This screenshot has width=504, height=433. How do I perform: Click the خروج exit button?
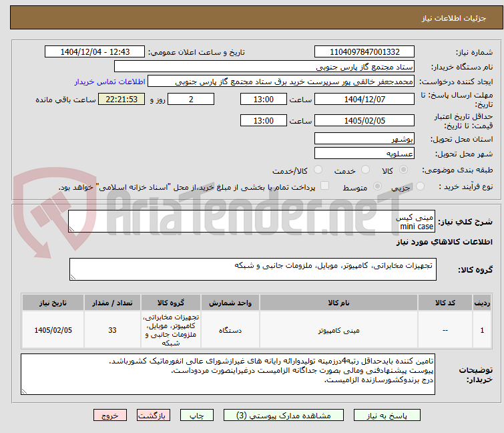click(x=110, y=416)
